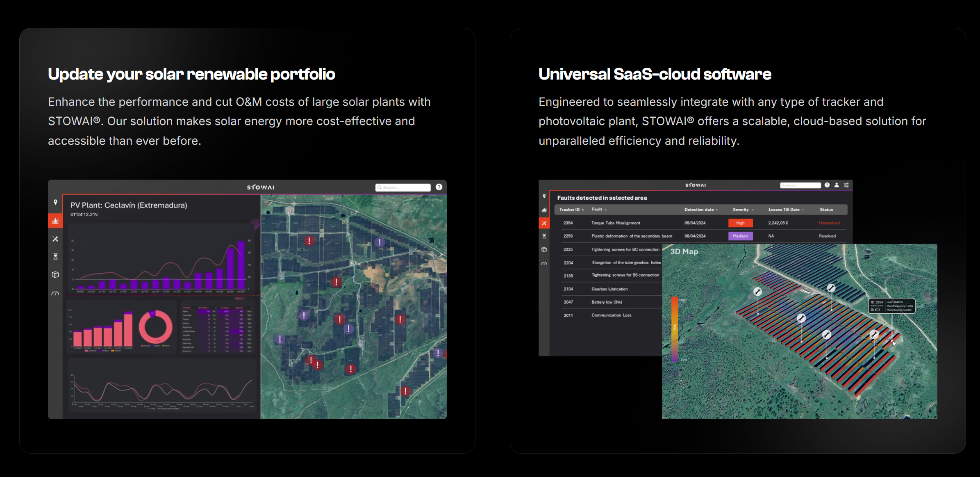980x477 pixels.
Task: Click the risk color gradient legend on the 3D Map
Action: coord(674,329)
